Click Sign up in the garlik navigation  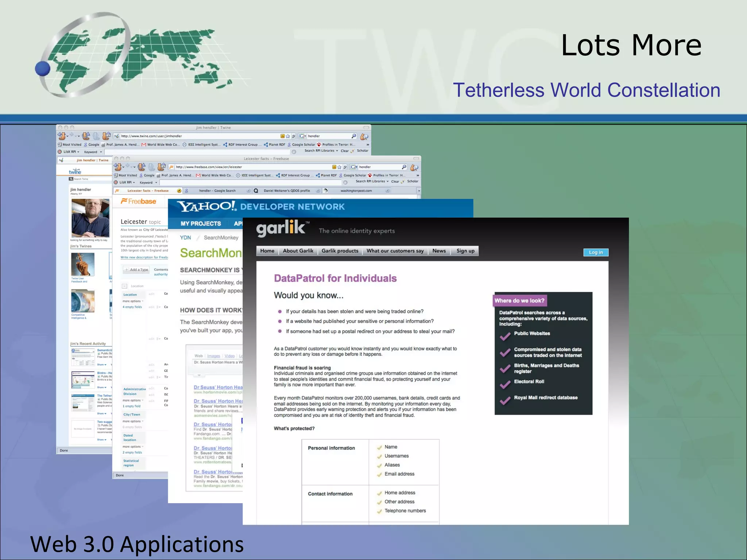pyautogui.click(x=465, y=251)
